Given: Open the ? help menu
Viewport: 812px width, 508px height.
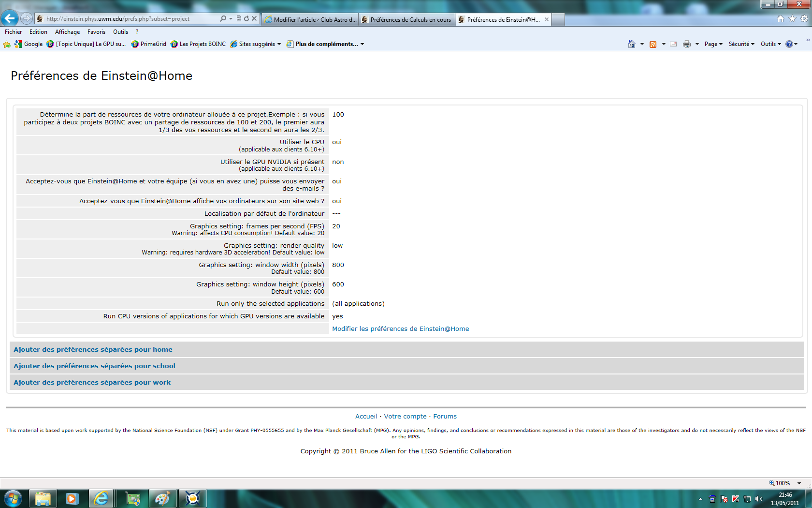Looking at the screenshot, I should click(x=137, y=32).
